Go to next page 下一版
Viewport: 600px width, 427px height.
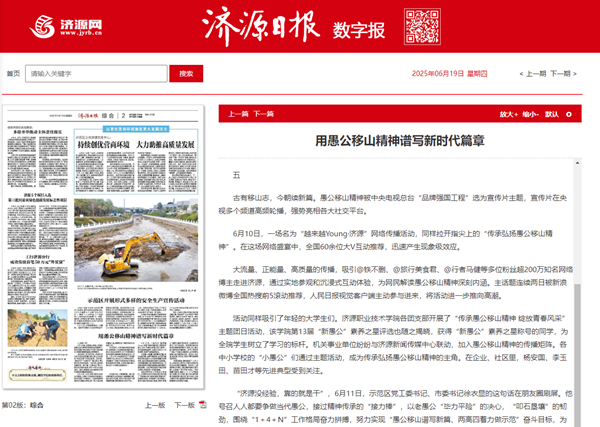tap(185, 405)
